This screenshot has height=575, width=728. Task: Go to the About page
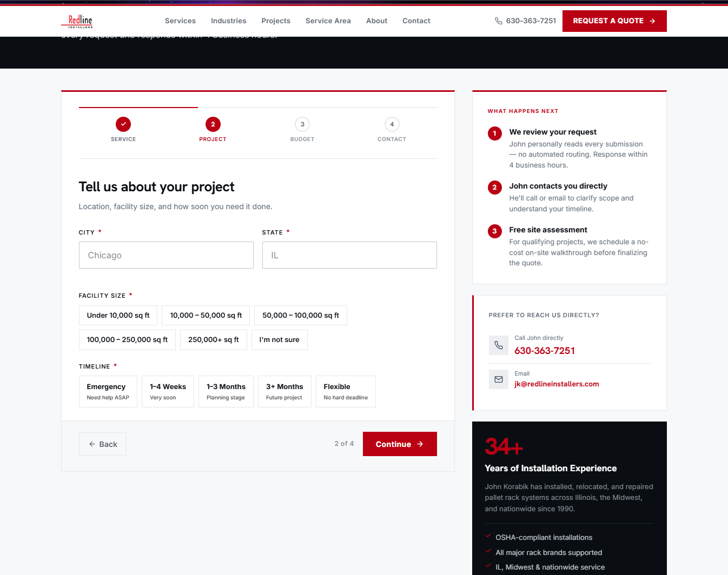coord(377,21)
